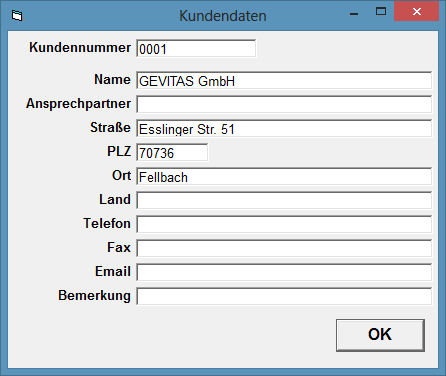Screen dimensions: 446x376
Task: Focus the empty Land input field
Action: click(284, 200)
